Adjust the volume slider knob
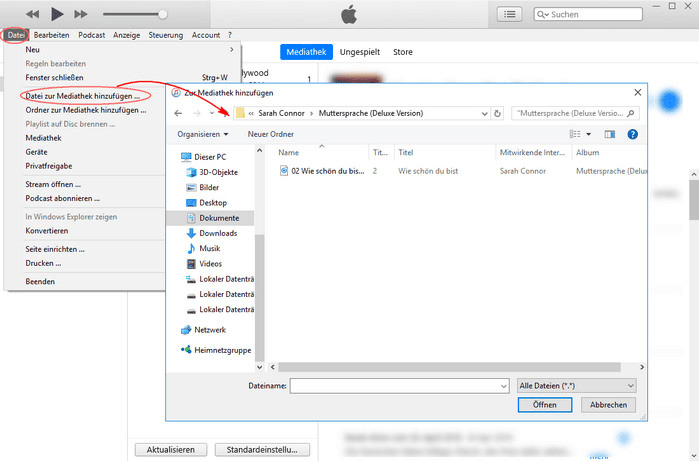Image resolution: width=699 pixels, height=461 pixels. click(x=163, y=14)
